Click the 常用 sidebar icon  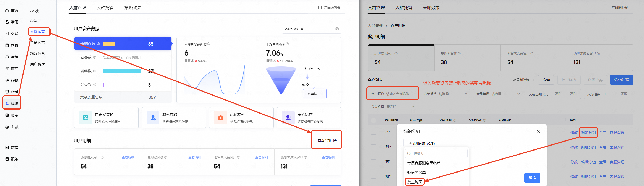pos(7,22)
